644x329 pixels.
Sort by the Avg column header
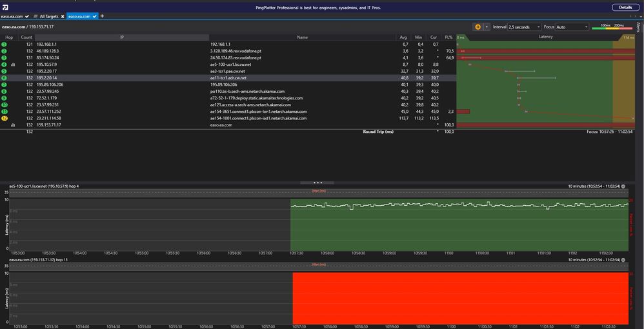[x=403, y=37]
